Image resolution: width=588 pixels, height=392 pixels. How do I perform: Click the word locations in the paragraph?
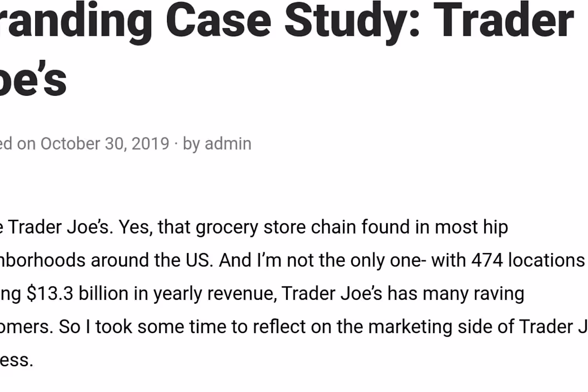point(546,260)
